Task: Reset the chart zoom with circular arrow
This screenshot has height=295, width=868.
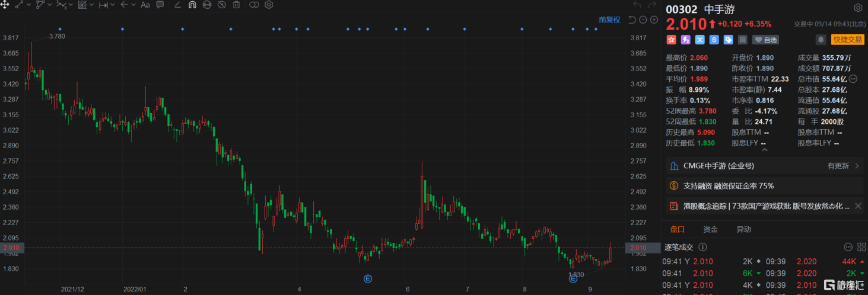Action: pos(632,20)
